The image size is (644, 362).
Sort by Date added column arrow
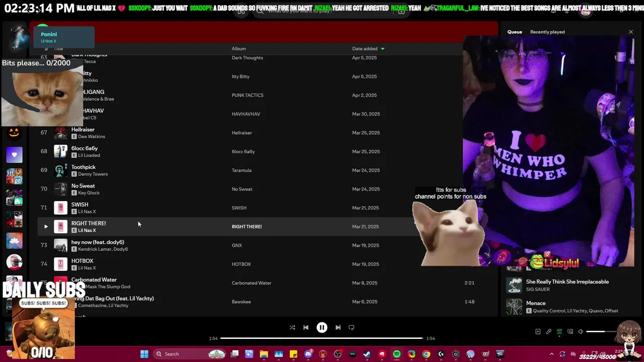[382, 49]
